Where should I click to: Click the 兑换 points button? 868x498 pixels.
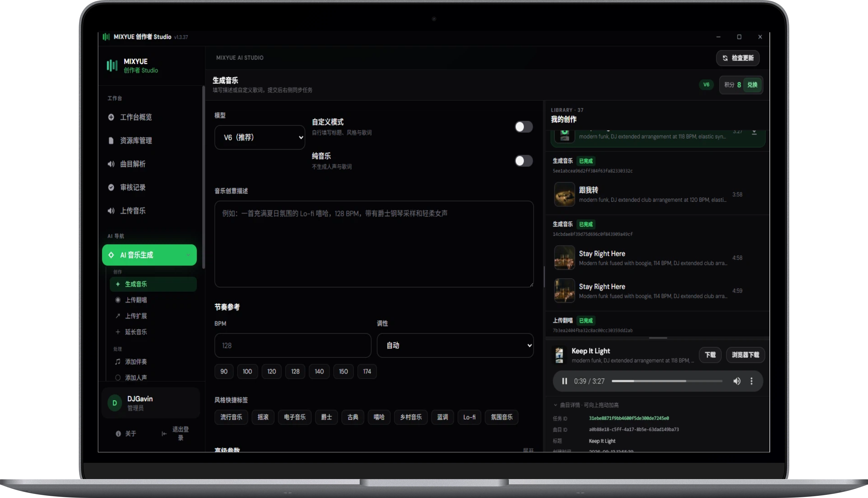tap(752, 85)
